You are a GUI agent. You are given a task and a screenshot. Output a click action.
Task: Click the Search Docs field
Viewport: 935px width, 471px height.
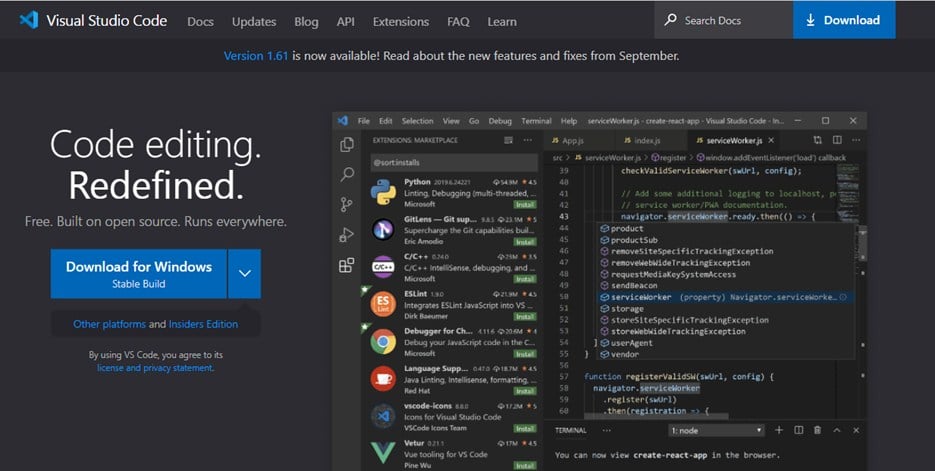[x=723, y=20]
